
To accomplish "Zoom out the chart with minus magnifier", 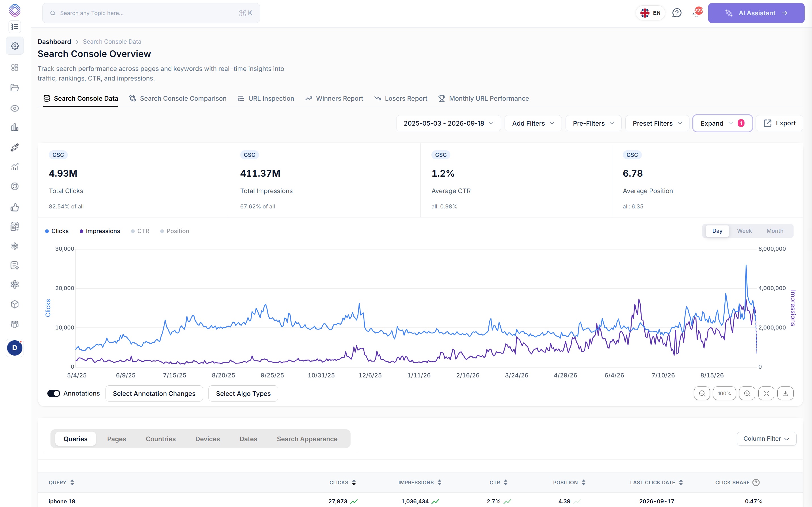I will (702, 393).
